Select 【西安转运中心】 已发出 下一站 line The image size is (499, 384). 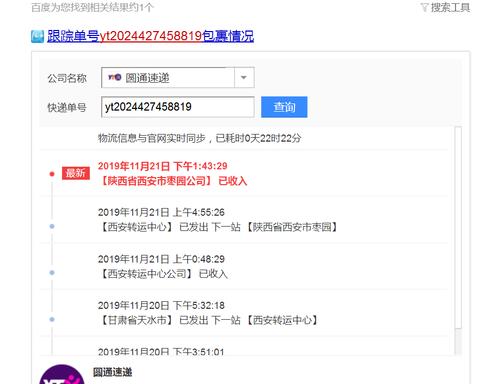(218, 227)
